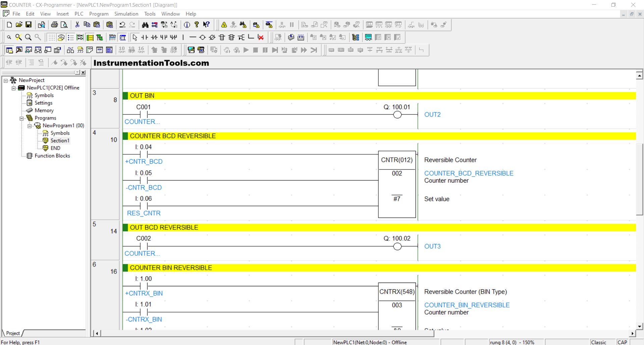Select Function Blocks in the tree
The width and height of the screenshot is (644, 345).
point(52,156)
